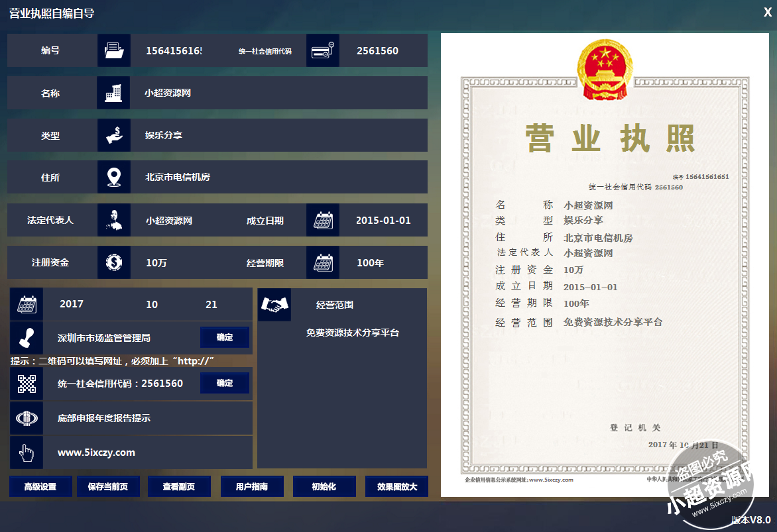Click the 营业执照自编自导 window title
The height and width of the screenshot is (532, 777).
(52, 13)
